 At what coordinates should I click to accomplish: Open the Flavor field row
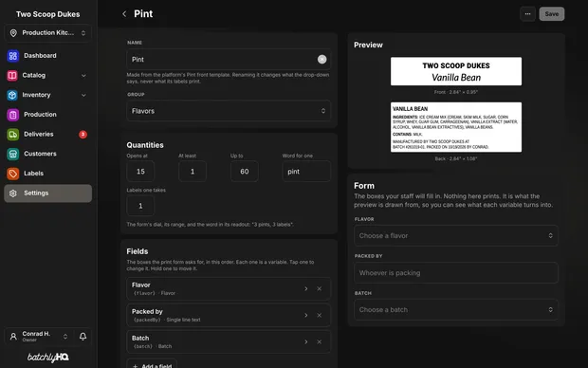tap(229, 288)
